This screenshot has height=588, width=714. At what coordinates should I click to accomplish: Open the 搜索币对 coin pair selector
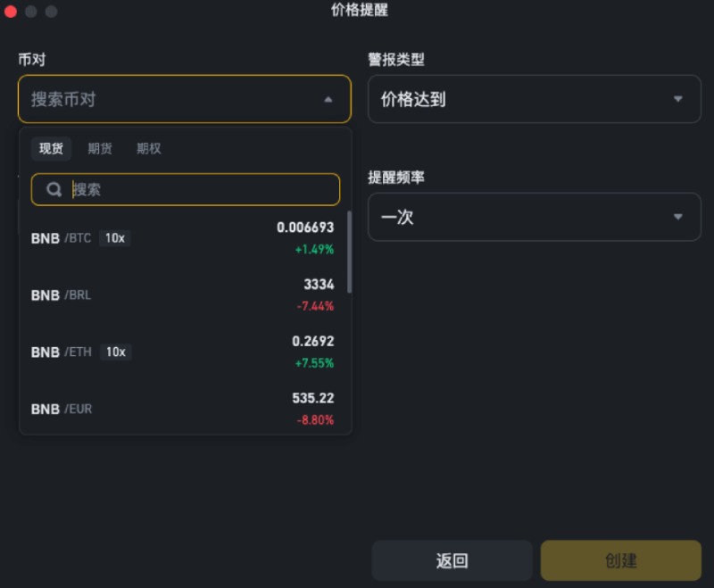tap(134, 99)
